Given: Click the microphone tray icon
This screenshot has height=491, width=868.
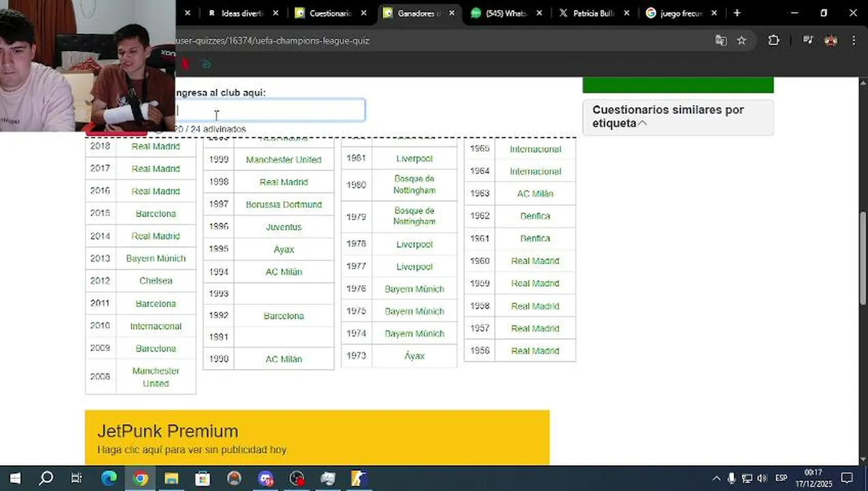Looking at the screenshot, I should tap(732, 478).
